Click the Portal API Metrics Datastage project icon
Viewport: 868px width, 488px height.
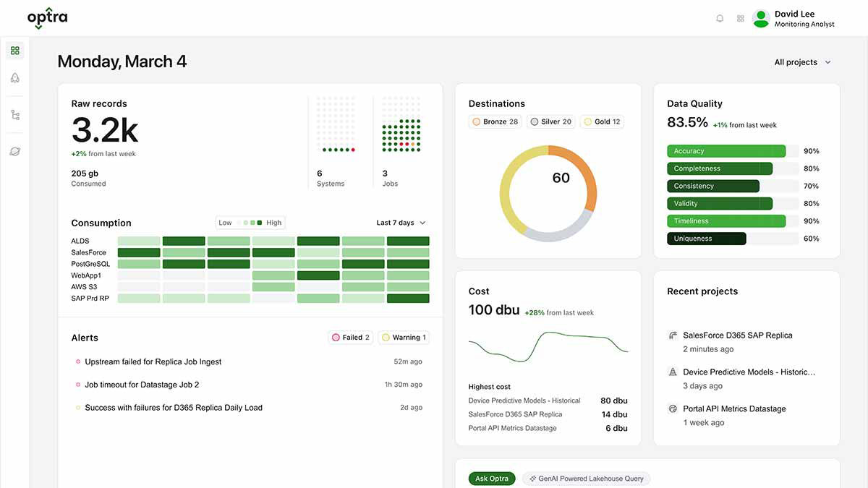[x=672, y=408]
